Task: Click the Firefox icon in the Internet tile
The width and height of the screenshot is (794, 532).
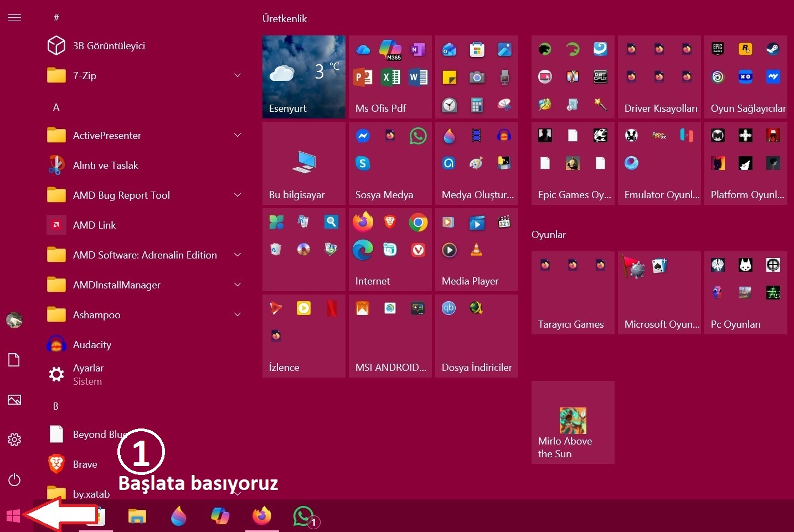Action: tap(363, 222)
